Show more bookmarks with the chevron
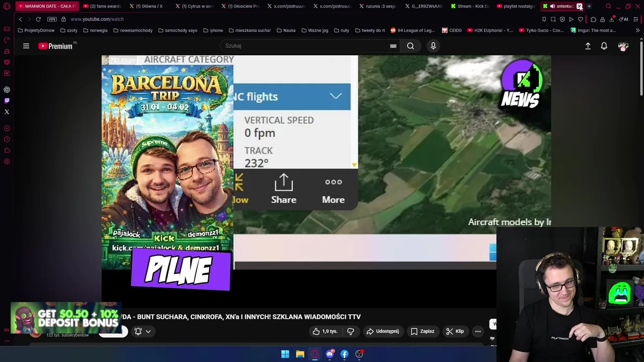Screen dimensions: 644x362 (x=637, y=30)
